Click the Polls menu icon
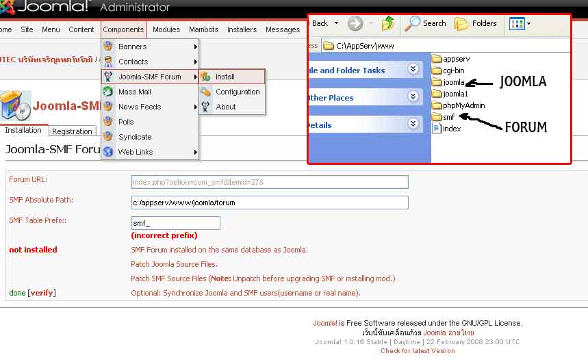This screenshot has width=588, height=364. tap(108, 122)
